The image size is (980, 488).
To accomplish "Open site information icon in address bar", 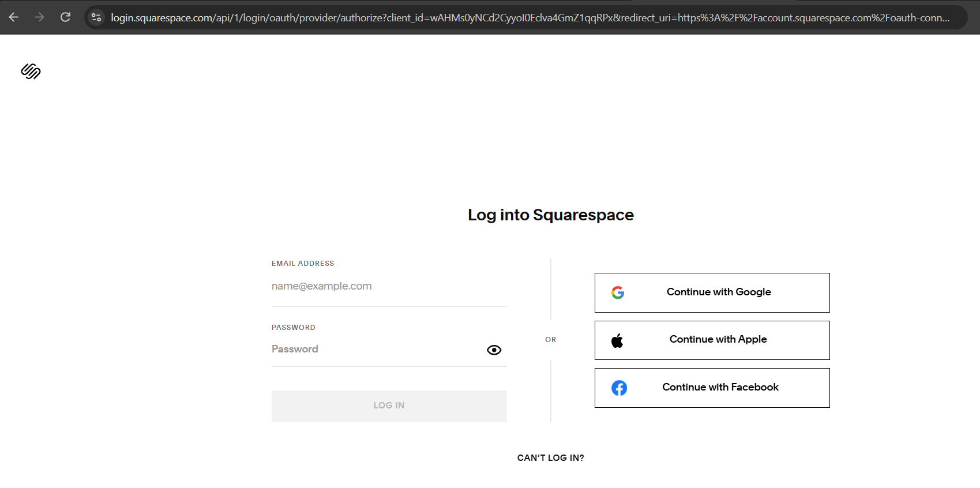I will [x=96, y=17].
